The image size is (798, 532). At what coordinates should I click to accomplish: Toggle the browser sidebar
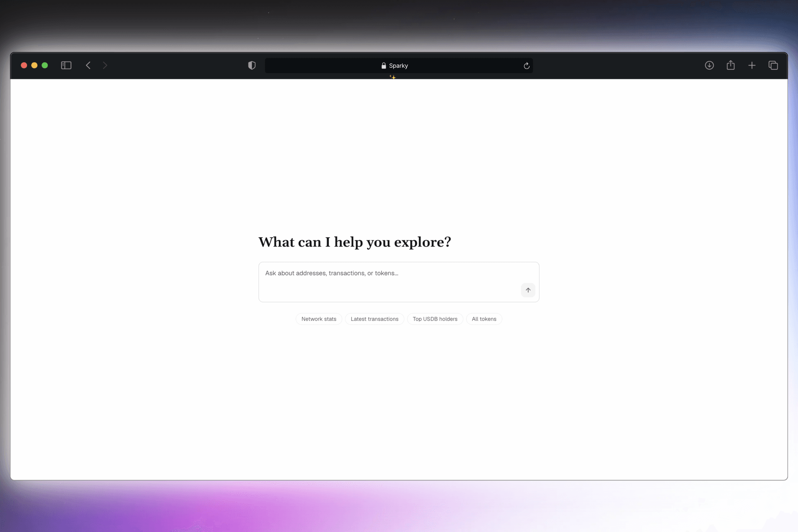pyautogui.click(x=66, y=65)
